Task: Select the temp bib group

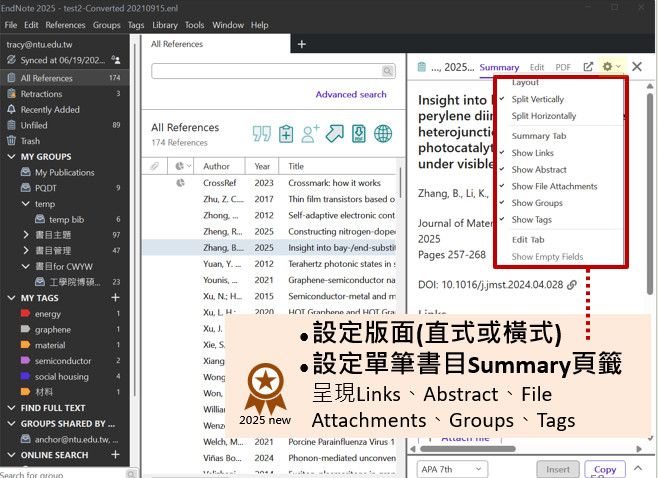Action: click(66, 219)
